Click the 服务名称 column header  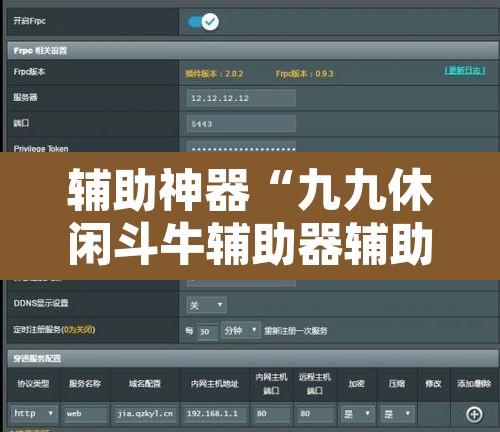pyautogui.click(x=85, y=384)
